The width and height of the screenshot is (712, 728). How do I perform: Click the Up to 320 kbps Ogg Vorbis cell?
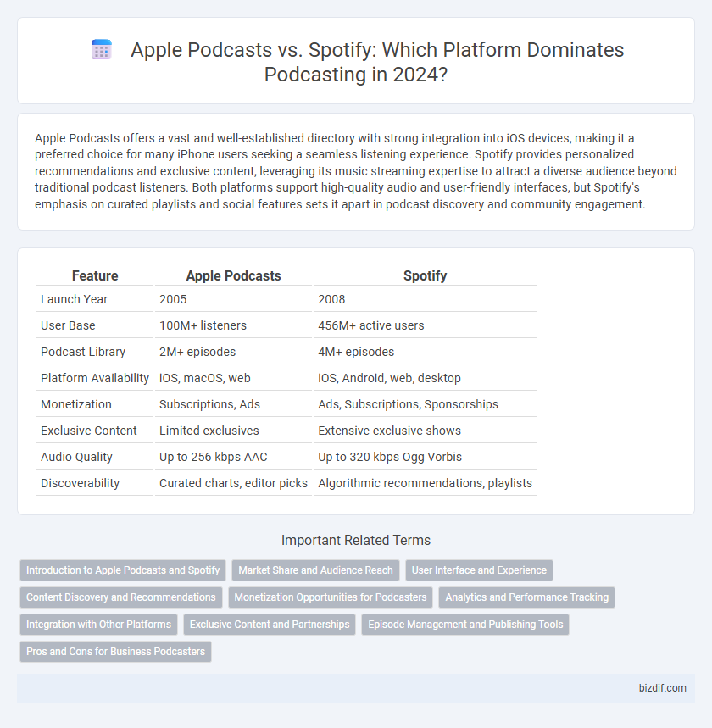(x=425, y=457)
